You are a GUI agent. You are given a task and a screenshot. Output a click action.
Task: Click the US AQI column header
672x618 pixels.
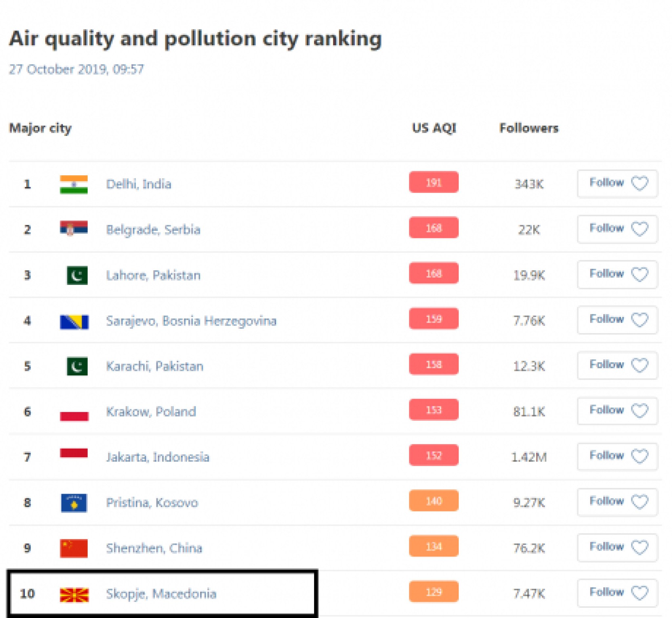coord(434,128)
